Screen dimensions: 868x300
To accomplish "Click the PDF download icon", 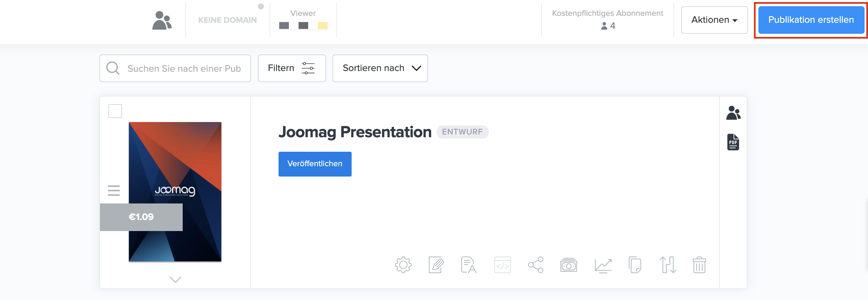I will click(733, 142).
